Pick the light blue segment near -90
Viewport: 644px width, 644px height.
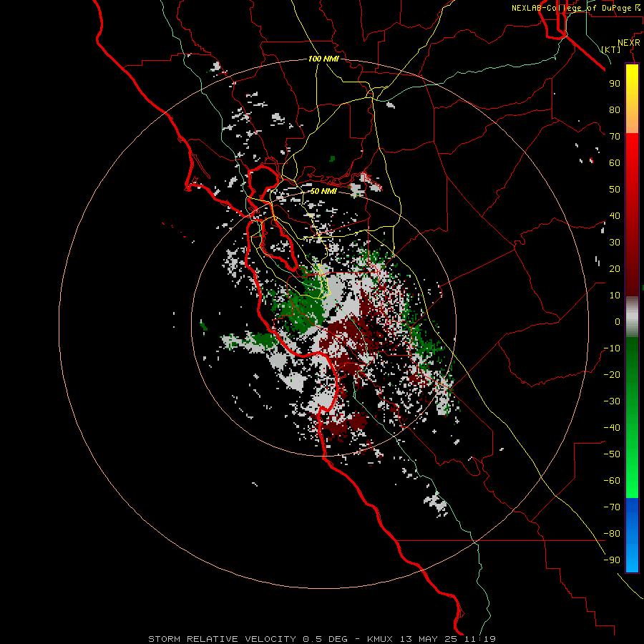pyautogui.click(x=632, y=560)
